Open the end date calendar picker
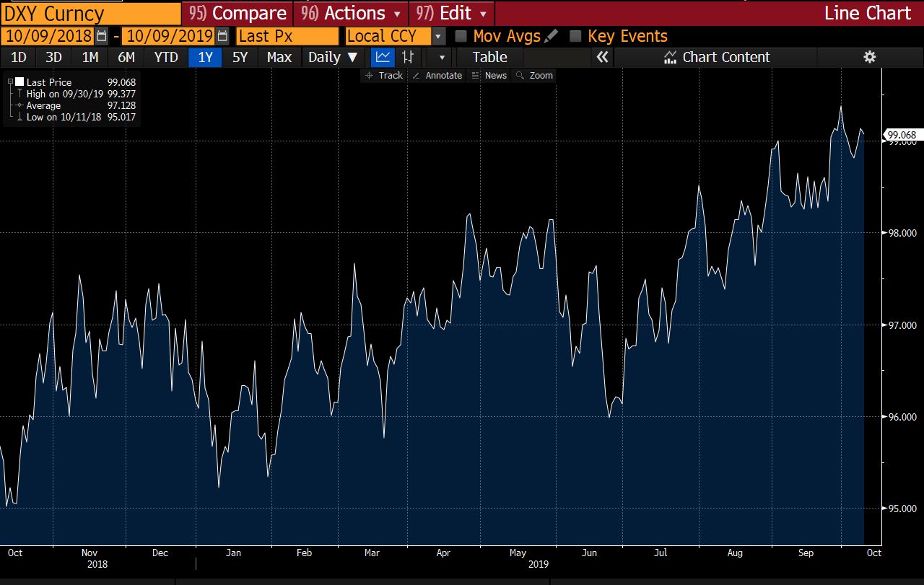This screenshot has width=924, height=585. [x=223, y=36]
